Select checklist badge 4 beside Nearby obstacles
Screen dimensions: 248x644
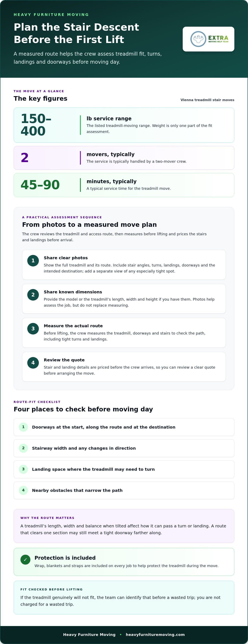click(23, 490)
